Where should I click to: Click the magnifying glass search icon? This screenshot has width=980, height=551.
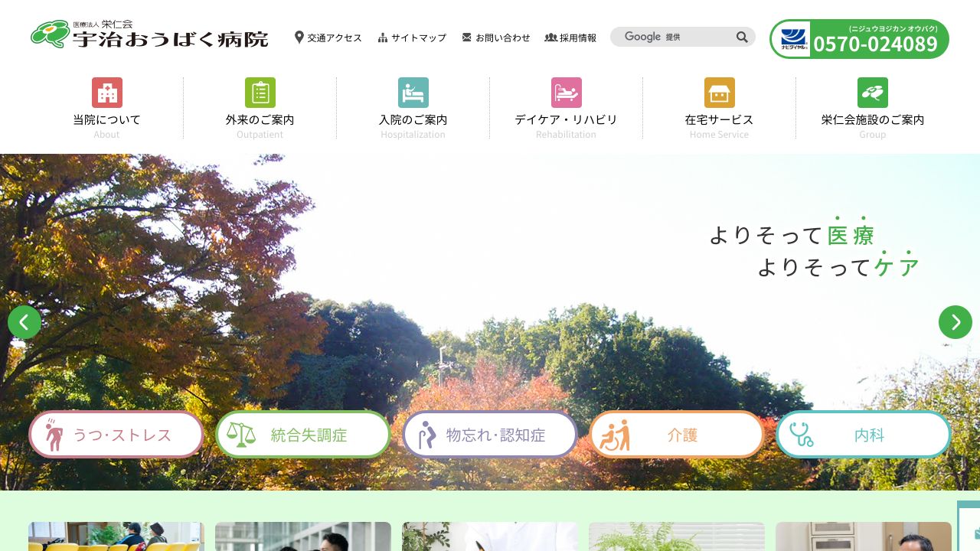tap(741, 37)
